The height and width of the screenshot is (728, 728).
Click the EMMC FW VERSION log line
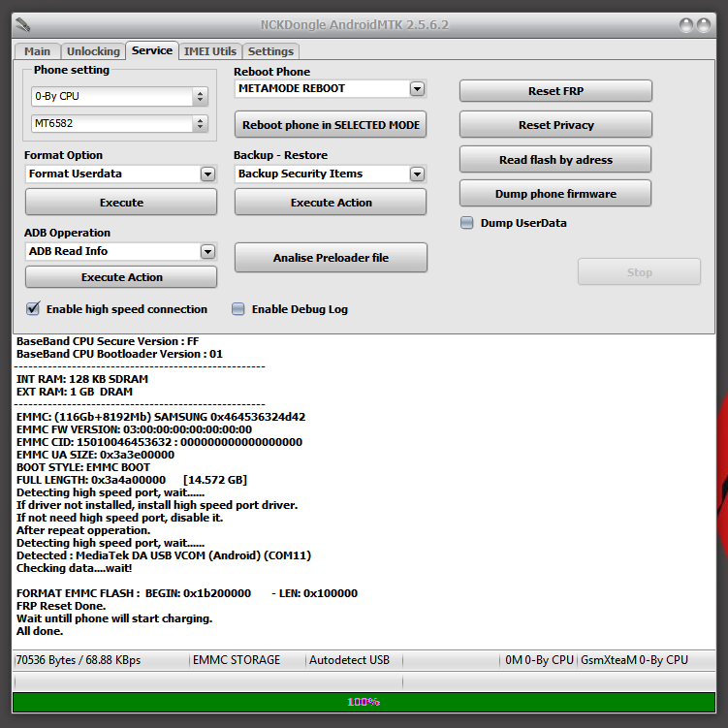pos(134,429)
